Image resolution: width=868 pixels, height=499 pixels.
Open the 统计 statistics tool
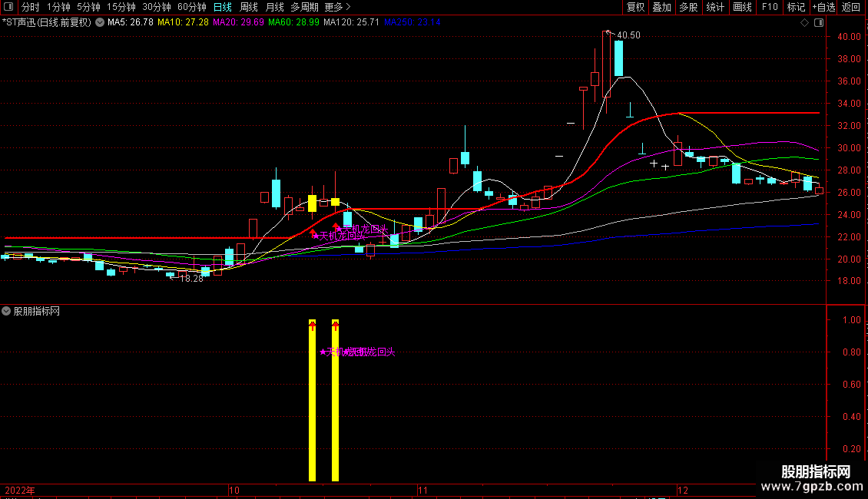click(x=714, y=7)
